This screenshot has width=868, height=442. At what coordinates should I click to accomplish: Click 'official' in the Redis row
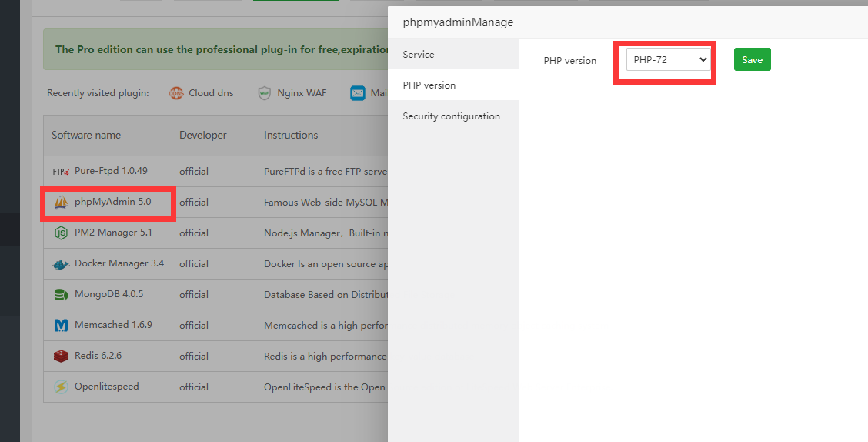194,357
